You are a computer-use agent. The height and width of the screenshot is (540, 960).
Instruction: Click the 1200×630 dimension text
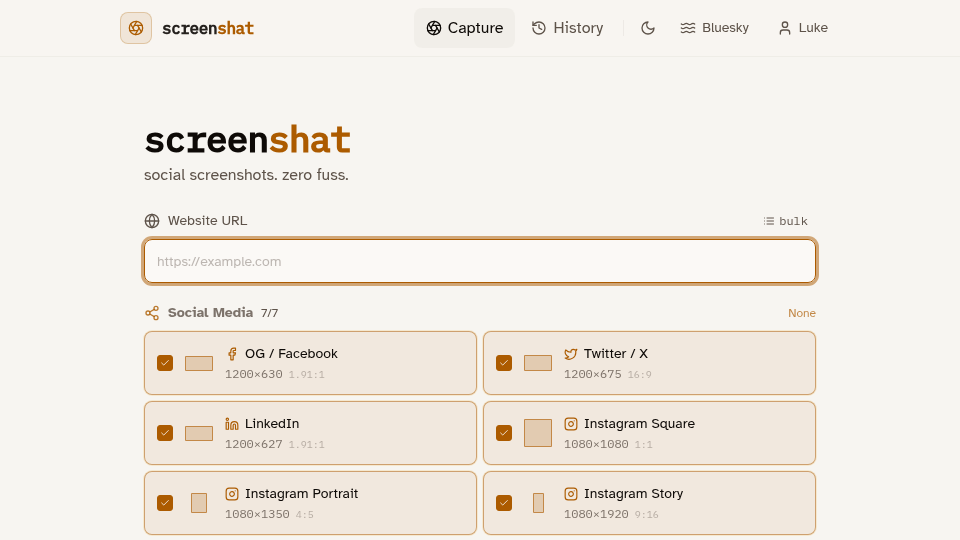(x=253, y=374)
